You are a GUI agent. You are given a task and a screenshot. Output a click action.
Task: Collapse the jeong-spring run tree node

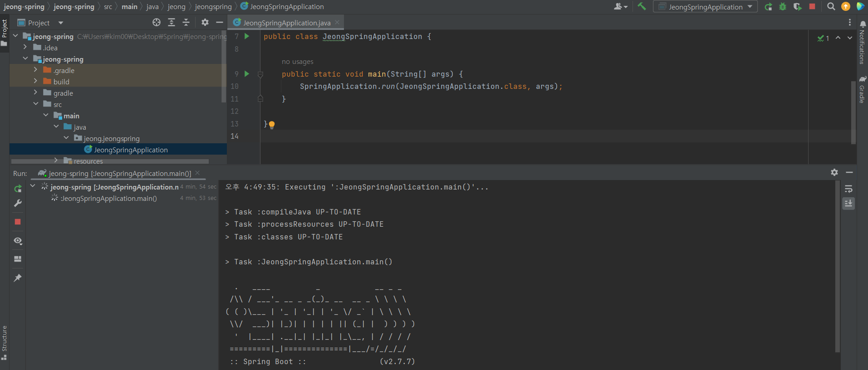pyautogui.click(x=33, y=186)
